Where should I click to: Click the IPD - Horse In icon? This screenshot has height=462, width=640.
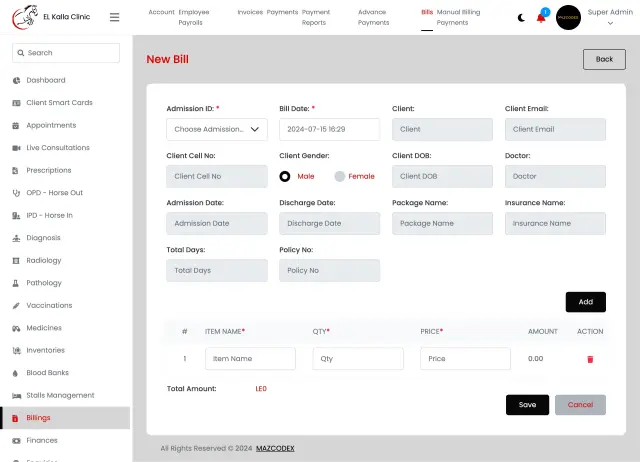pos(16,215)
